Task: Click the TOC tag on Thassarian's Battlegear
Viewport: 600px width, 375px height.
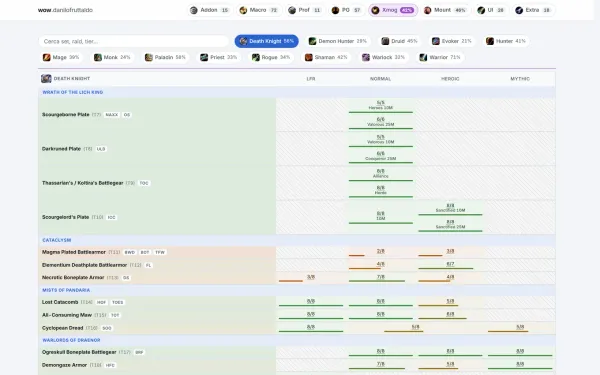Action: tap(144, 183)
